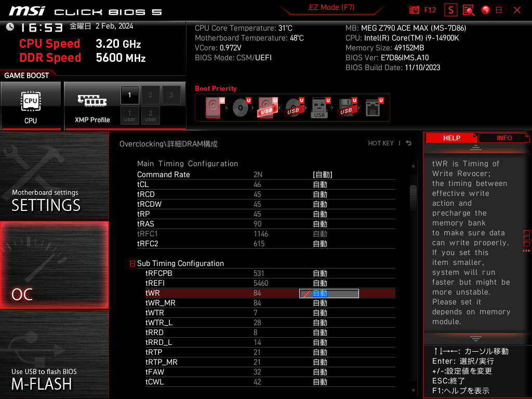Change language via the red globe icon

point(486,10)
